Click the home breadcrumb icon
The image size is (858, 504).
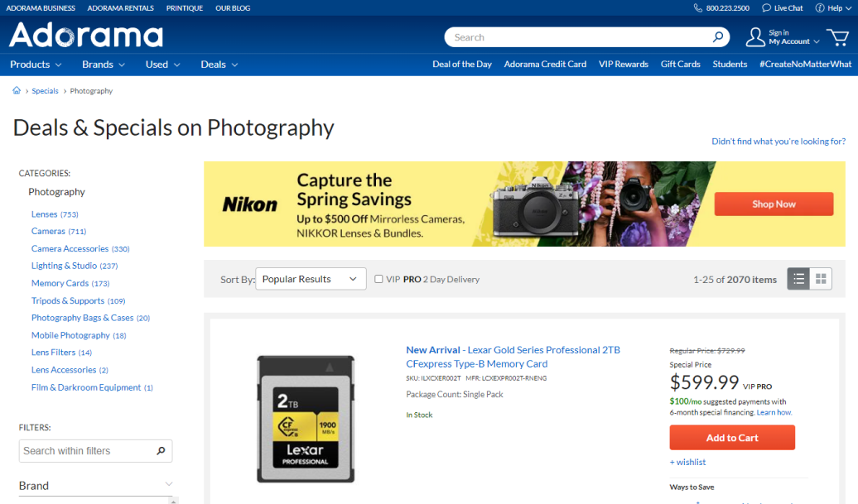(x=17, y=91)
